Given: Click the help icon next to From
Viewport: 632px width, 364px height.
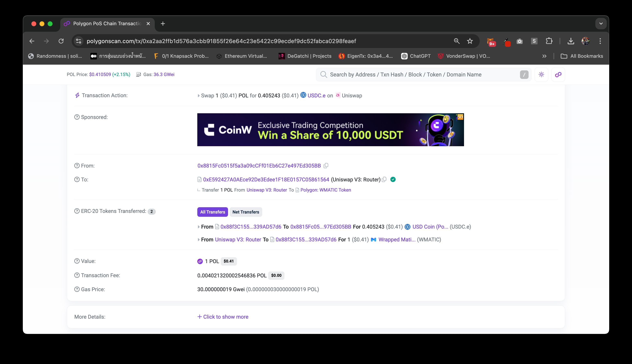Looking at the screenshot, I should pos(77,166).
